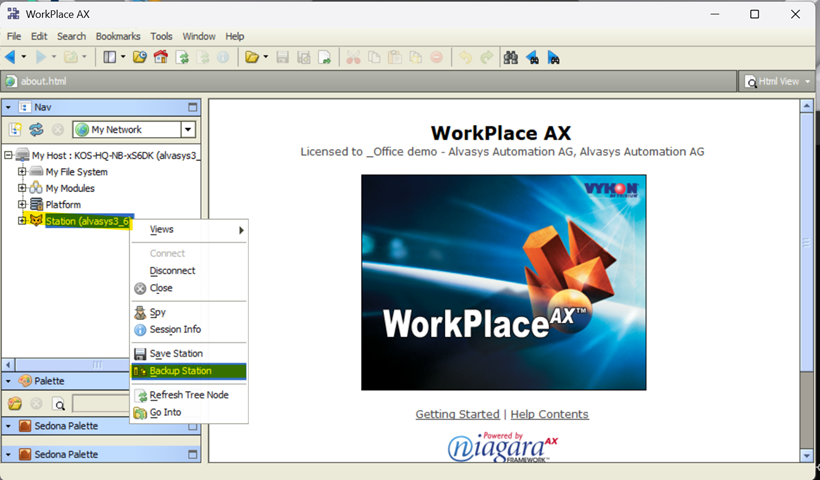Go to the Home page icon
This screenshot has width=820, height=480.
coord(161,57)
